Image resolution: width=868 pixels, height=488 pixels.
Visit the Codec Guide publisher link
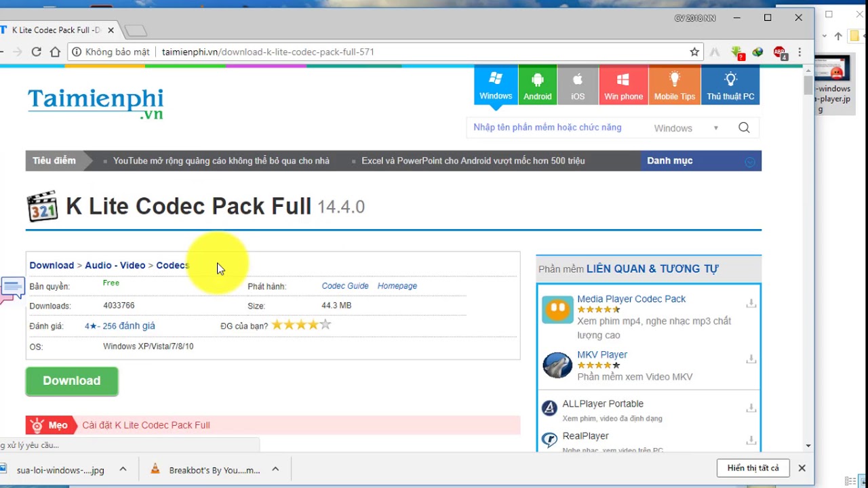coord(345,286)
